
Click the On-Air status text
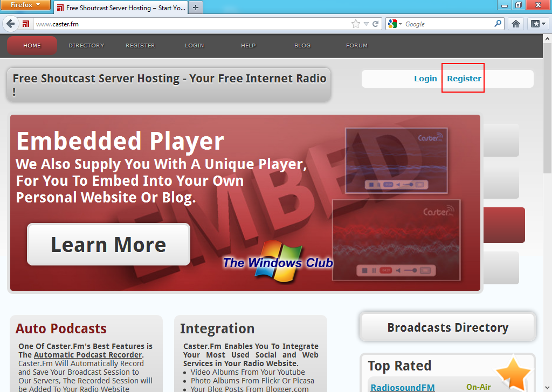tap(479, 387)
